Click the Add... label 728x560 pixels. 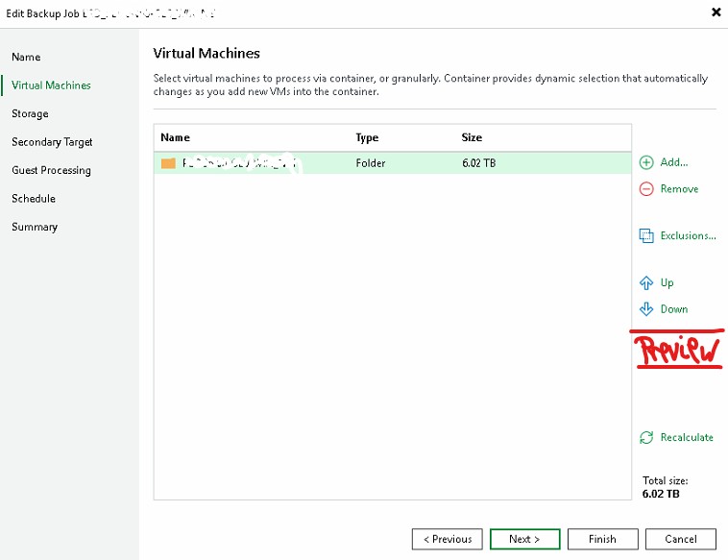coord(674,162)
